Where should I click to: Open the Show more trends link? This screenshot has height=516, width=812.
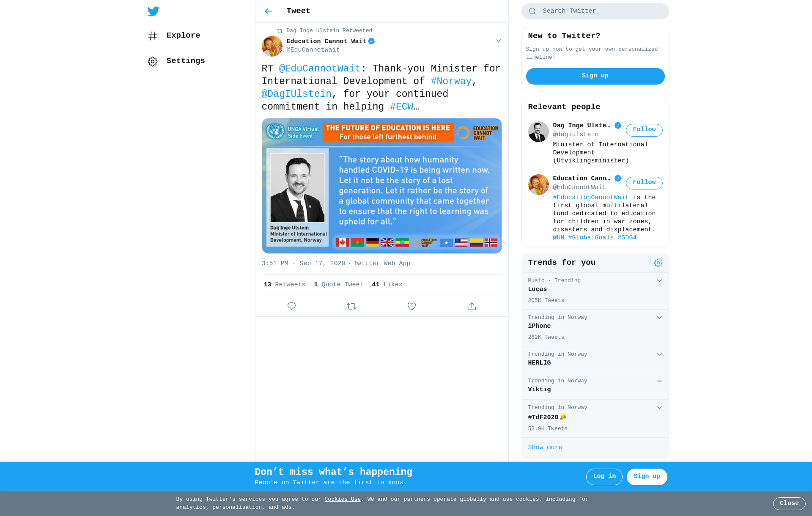(545, 447)
